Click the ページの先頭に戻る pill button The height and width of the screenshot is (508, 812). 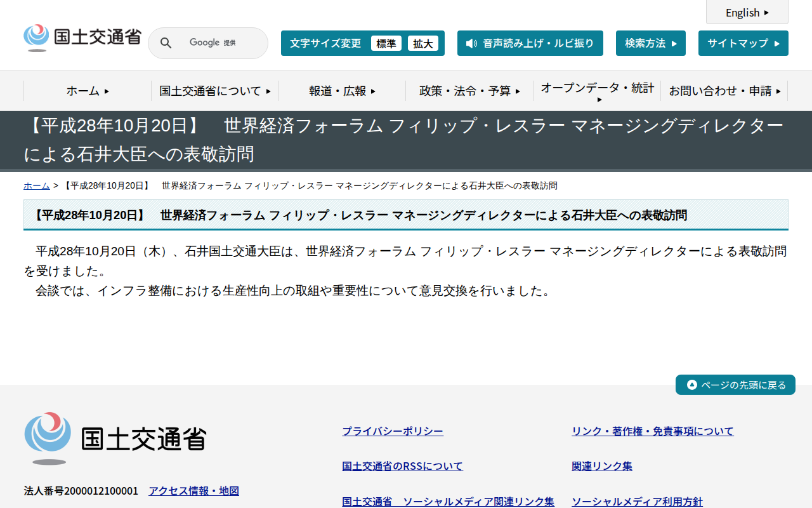[x=735, y=384]
